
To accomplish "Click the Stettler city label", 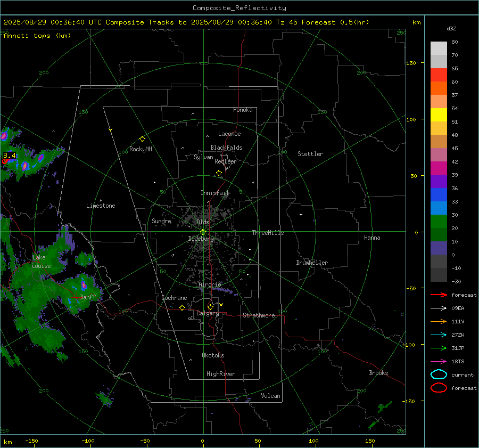I will [x=310, y=154].
